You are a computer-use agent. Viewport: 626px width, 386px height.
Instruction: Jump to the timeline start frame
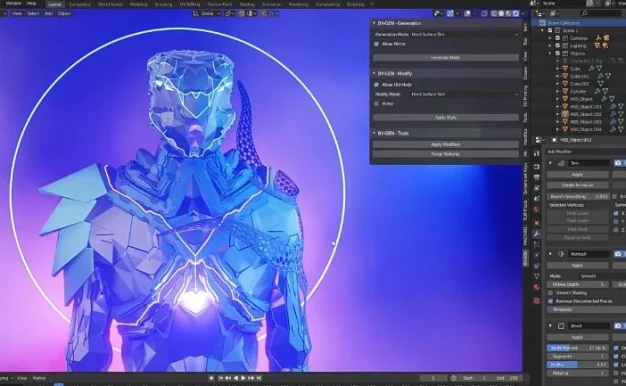221,378
